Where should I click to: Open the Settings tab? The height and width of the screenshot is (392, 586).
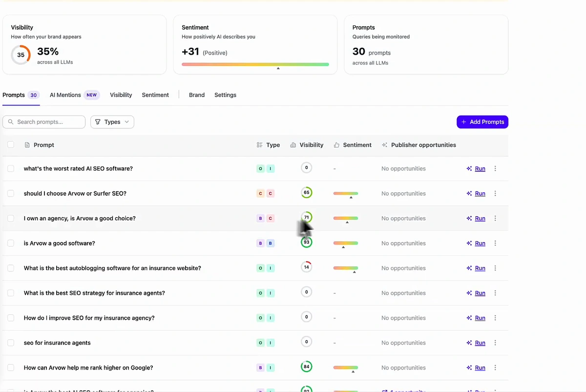click(x=225, y=95)
